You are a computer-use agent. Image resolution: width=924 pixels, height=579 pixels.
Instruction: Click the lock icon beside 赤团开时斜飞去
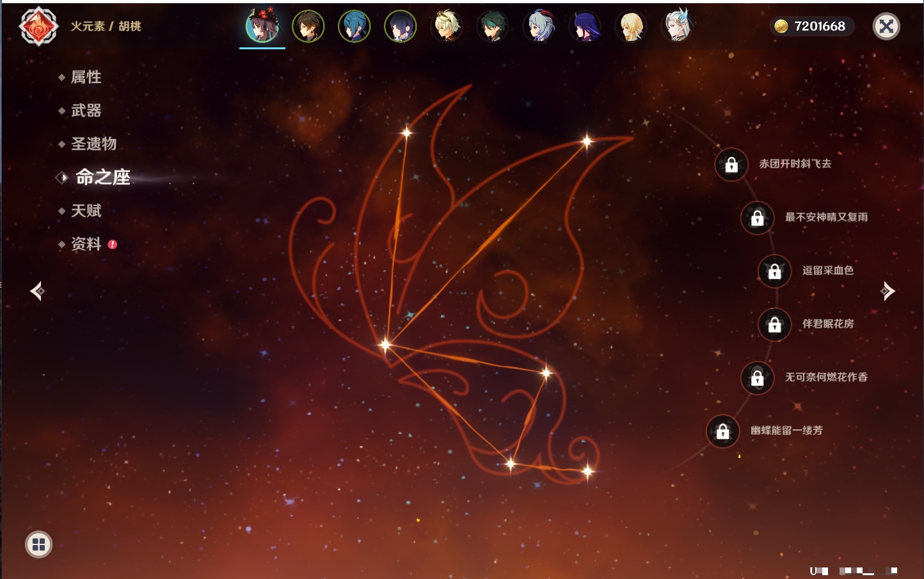pos(731,165)
